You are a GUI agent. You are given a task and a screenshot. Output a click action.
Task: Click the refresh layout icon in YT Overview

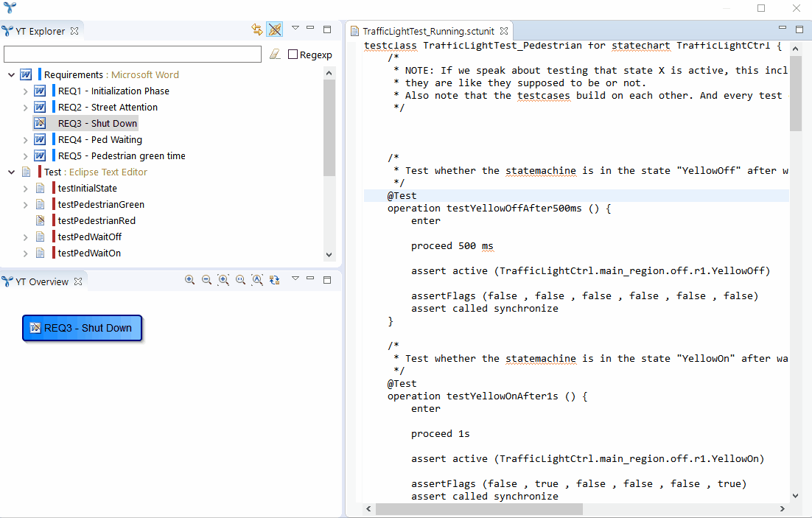point(274,280)
